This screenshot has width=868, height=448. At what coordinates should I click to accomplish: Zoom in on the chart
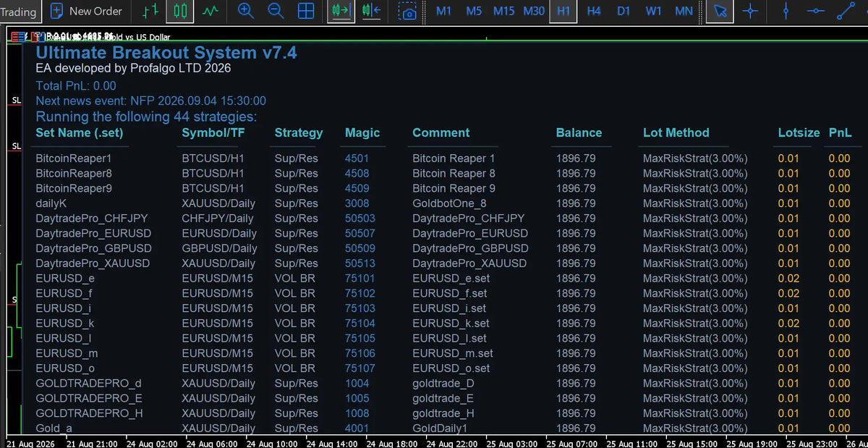(246, 11)
